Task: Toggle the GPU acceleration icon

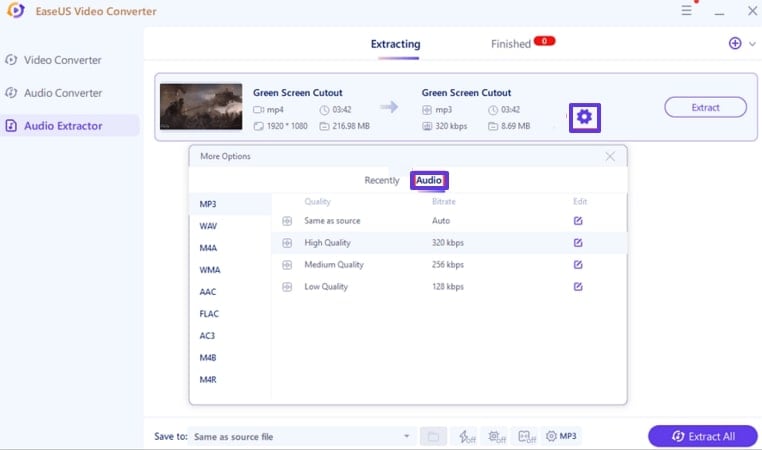Action: pyautogui.click(x=496, y=436)
